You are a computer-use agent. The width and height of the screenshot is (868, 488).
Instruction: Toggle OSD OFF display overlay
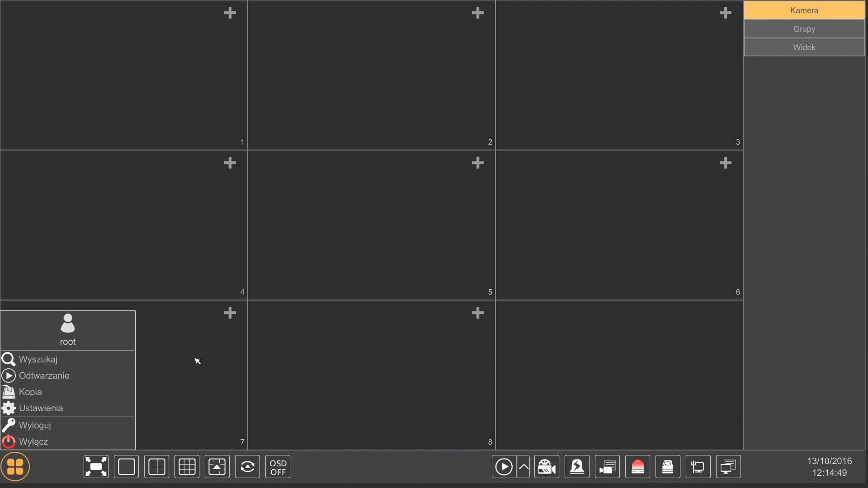277,467
